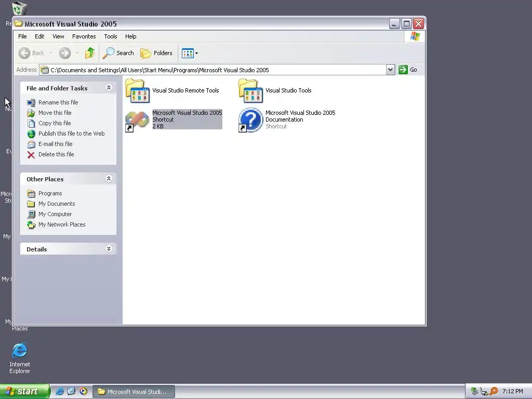Click the Forward navigation arrow
The image size is (532, 399).
click(x=65, y=53)
